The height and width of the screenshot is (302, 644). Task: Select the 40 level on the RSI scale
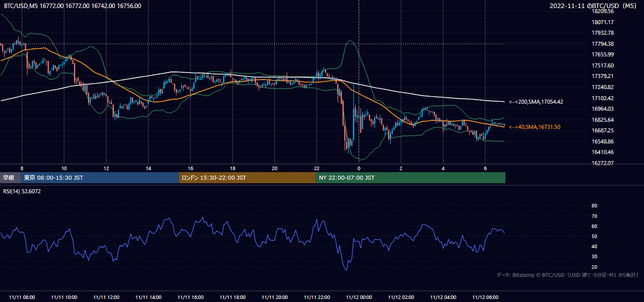594,246
